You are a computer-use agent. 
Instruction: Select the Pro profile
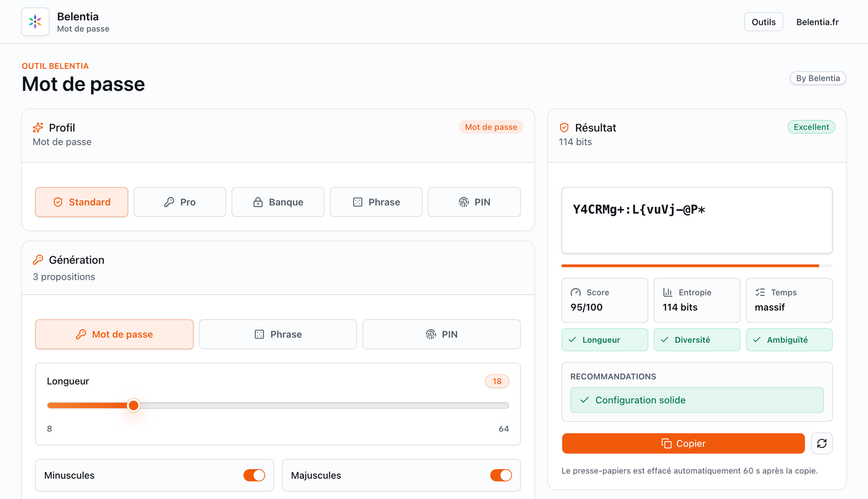click(180, 202)
